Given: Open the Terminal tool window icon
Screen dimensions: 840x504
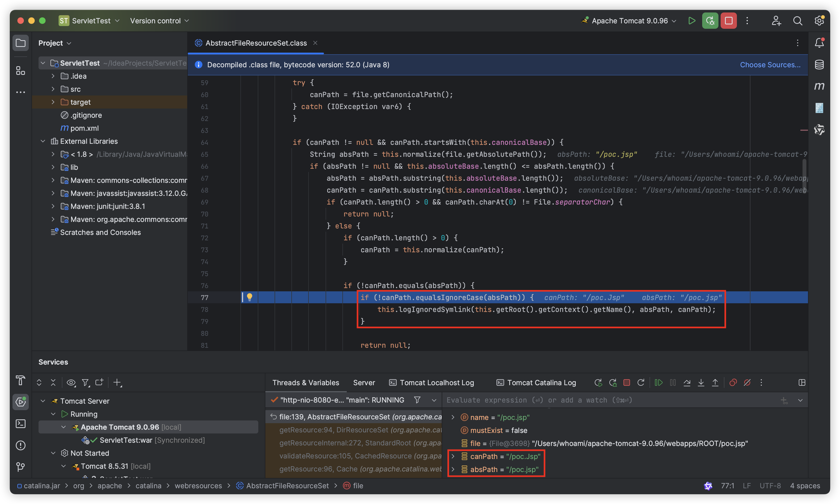Looking at the screenshot, I should (x=20, y=423).
